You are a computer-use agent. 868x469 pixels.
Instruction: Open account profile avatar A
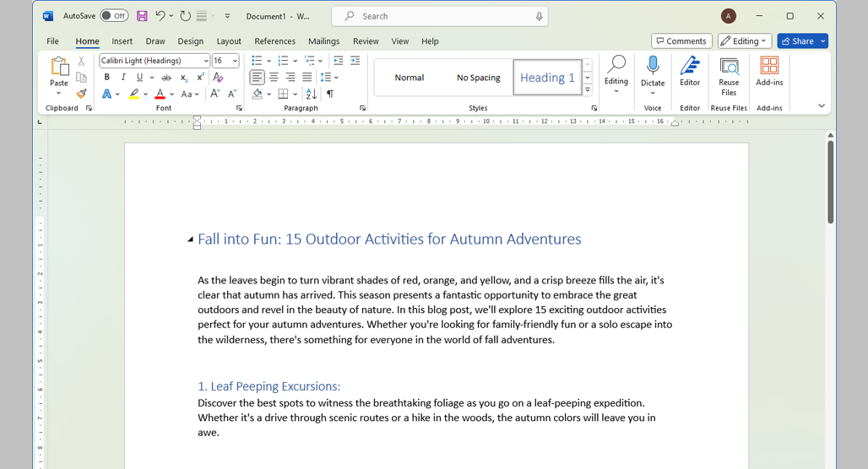728,16
